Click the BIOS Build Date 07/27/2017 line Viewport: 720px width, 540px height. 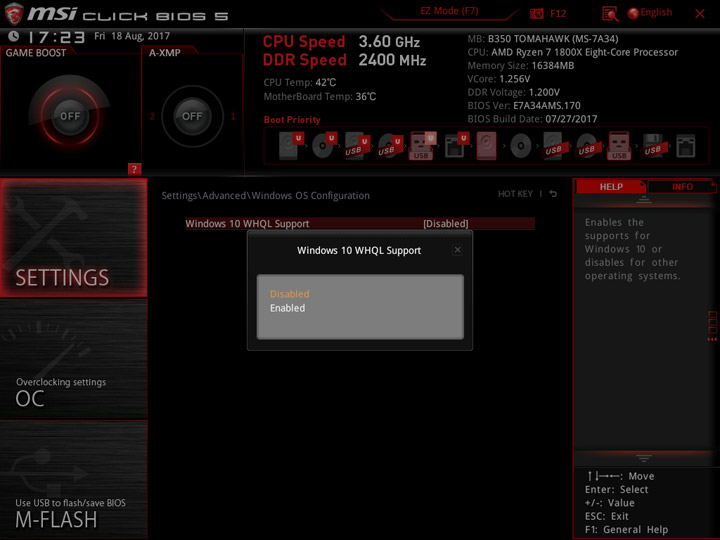tap(532, 119)
